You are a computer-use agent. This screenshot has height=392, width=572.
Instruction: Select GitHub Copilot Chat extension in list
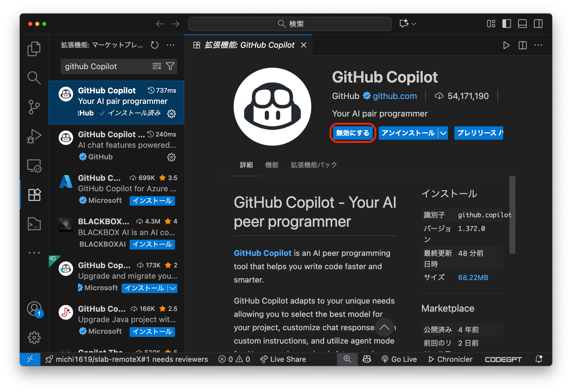pyautogui.click(x=117, y=146)
